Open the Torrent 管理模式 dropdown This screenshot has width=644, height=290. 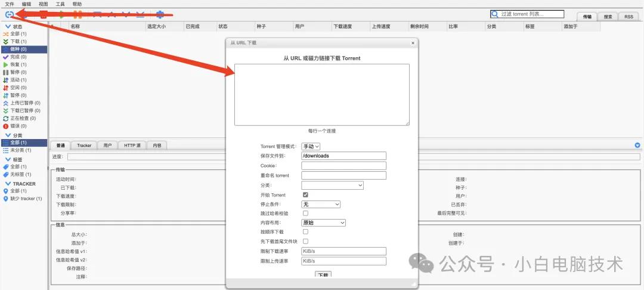tap(311, 146)
